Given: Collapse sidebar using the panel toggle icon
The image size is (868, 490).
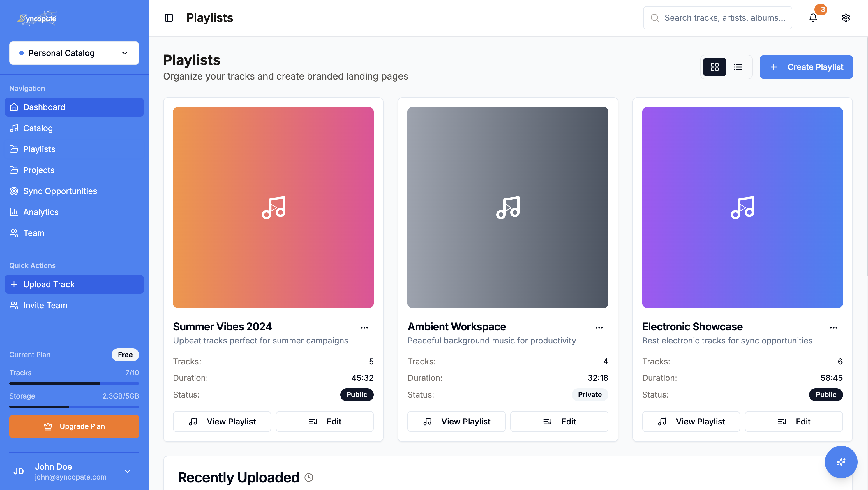Looking at the screenshot, I should point(169,18).
